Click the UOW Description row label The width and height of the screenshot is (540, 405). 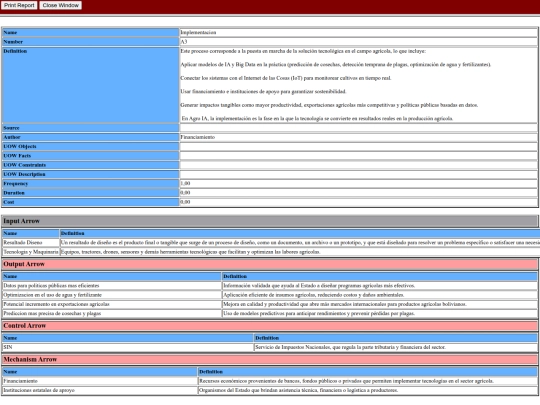pos(90,174)
